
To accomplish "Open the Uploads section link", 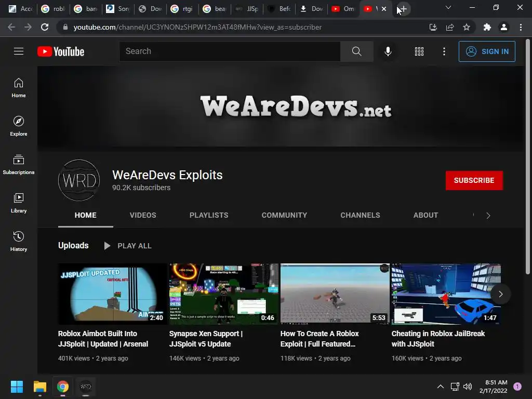I will coord(73,245).
